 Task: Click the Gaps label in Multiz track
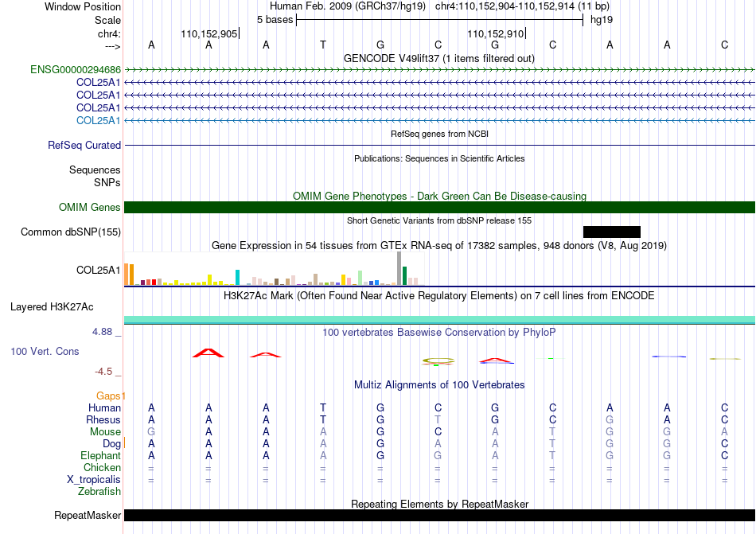[108, 396]
